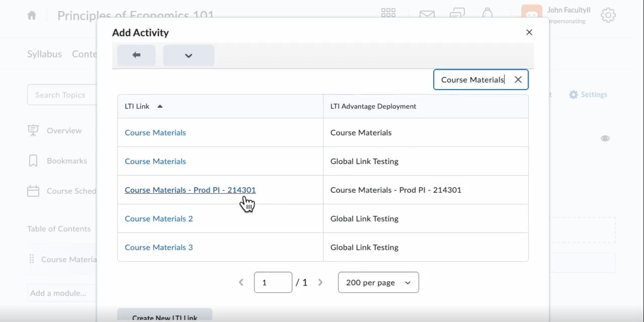Open the admin tools gear icon
This screenshot has width=644, height=322.
click(x=608, y=15)
